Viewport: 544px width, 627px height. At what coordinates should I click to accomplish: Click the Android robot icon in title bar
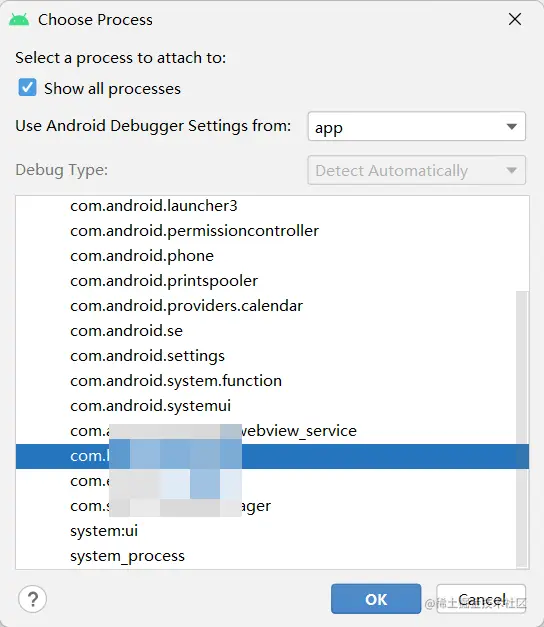[x=19, y=19]
